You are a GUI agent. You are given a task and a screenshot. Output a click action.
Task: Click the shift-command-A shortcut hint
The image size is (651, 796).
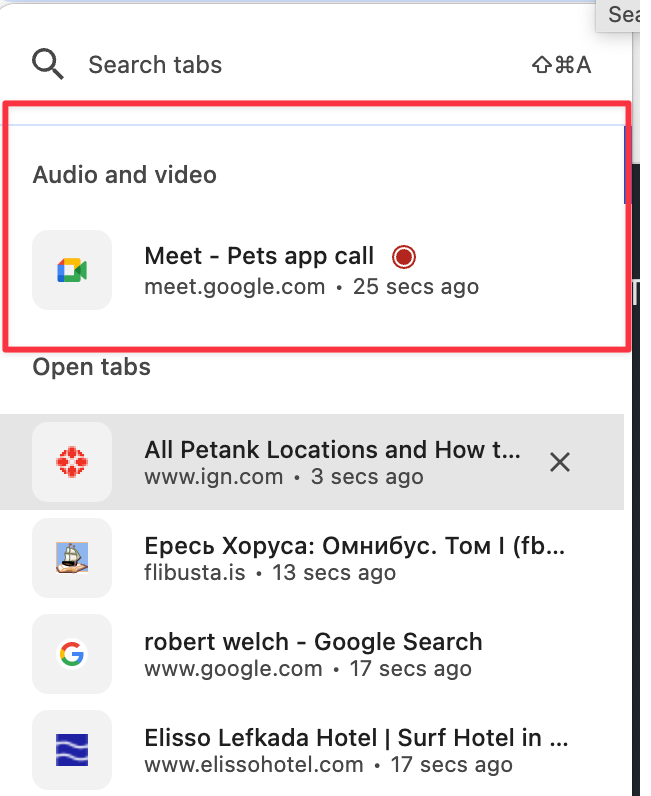(x=562, y=65)
